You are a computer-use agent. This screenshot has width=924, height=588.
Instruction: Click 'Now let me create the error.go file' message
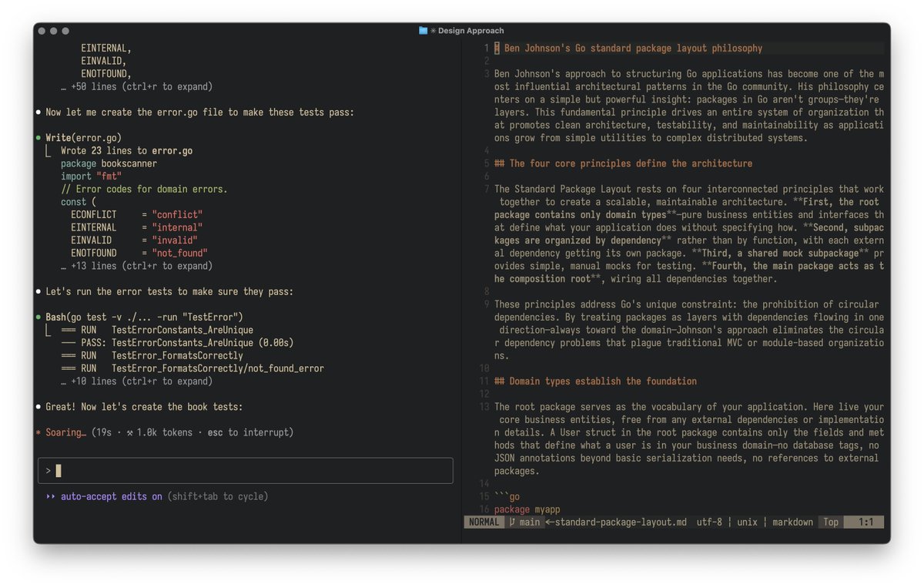coord(200,113)
